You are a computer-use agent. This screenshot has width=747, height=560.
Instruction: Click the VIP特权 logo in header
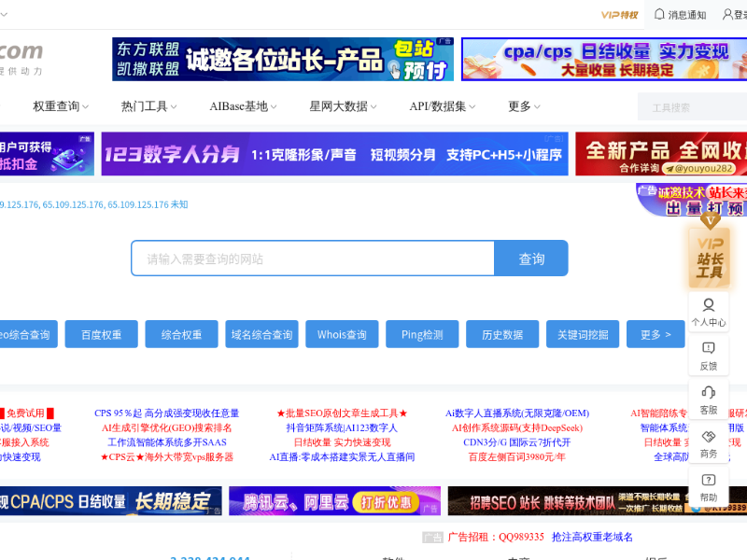[619, 14]
